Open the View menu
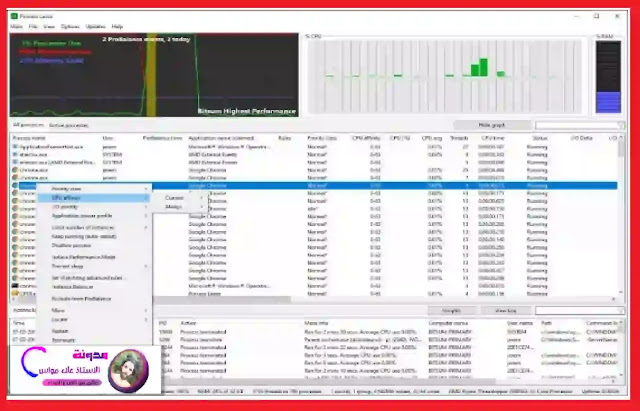This screenshot has width=640, height=411. [x=49, y=27]
